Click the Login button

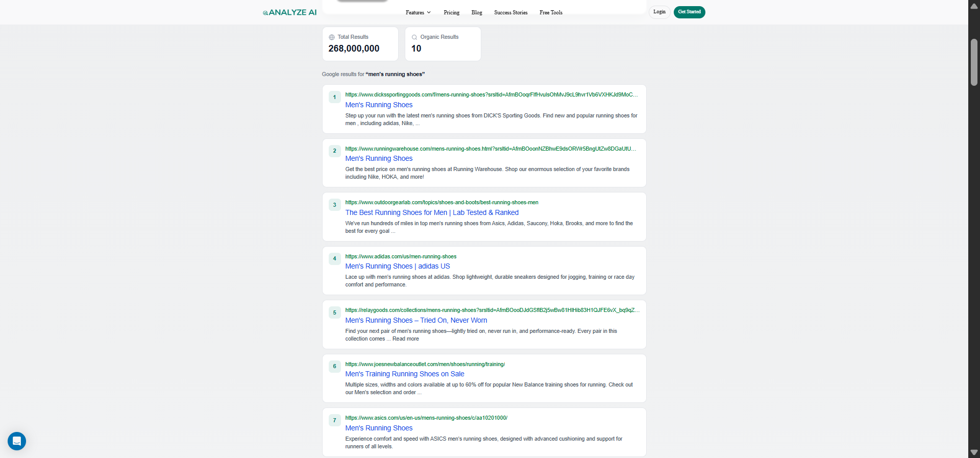point(659,12)
